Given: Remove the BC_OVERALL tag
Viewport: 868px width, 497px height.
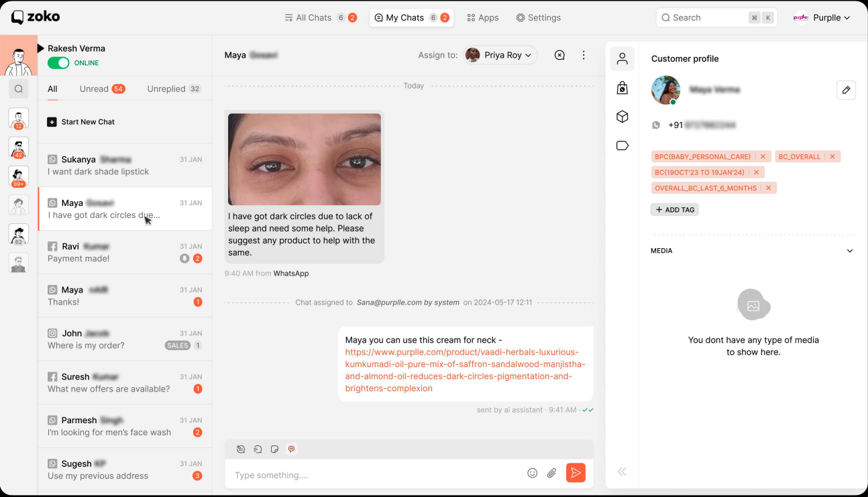Looking at the screenshot, I should pyautogui.click(x=832, y=156).
